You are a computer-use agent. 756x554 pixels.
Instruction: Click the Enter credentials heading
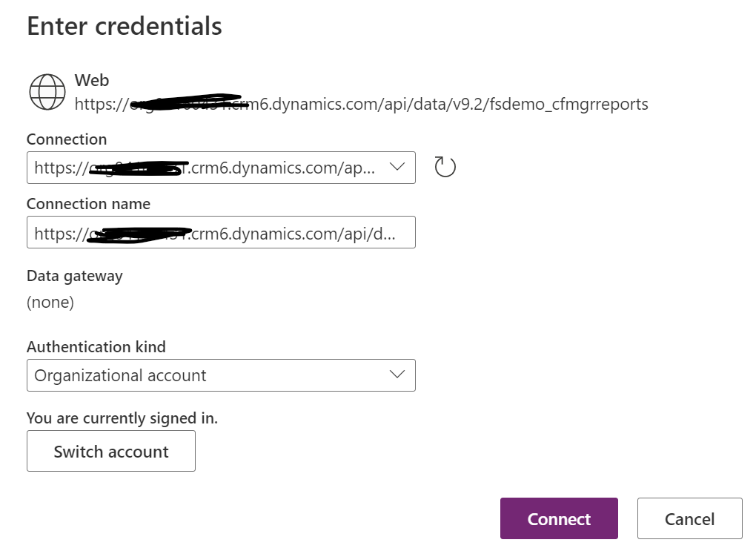click(125, 26)
